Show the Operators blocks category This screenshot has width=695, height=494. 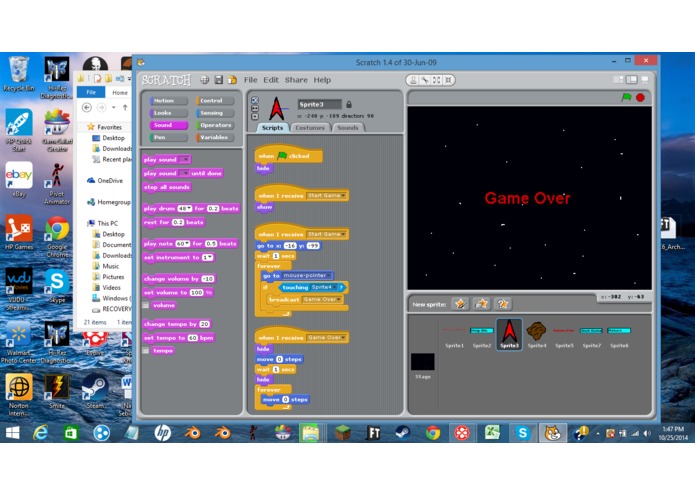coord(215,125)
